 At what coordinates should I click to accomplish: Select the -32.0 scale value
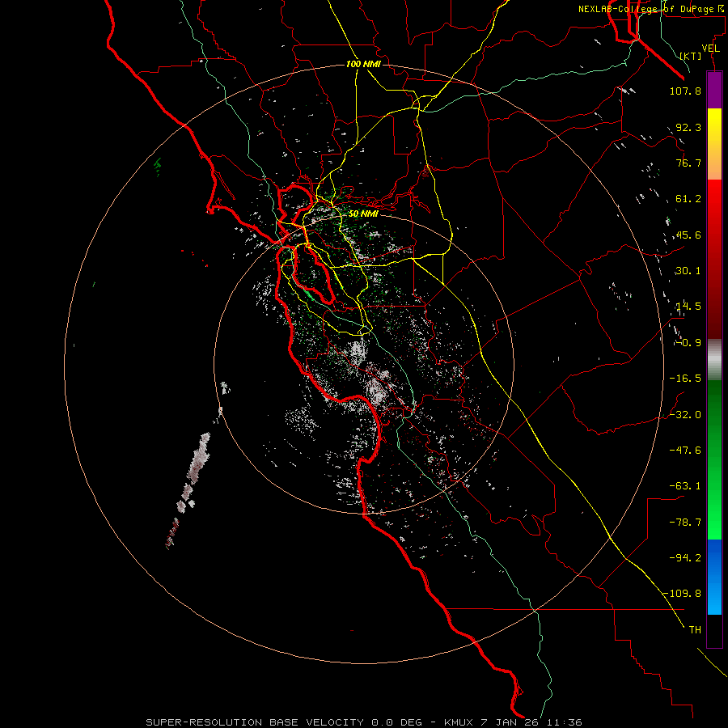[685, 415]
